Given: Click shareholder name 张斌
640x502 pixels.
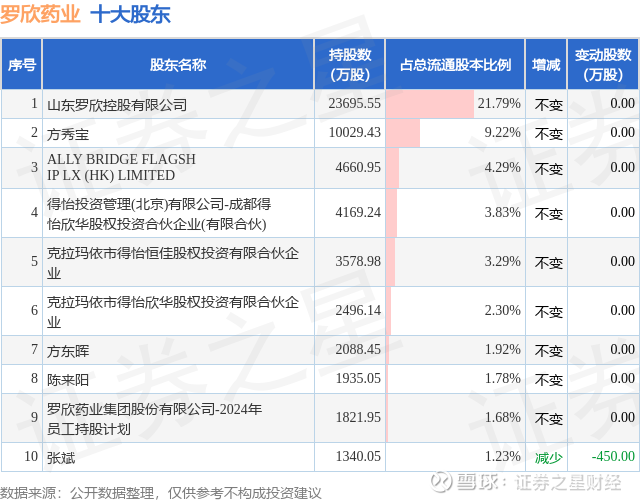Looking at the screenshot, I should pos(61,458).
